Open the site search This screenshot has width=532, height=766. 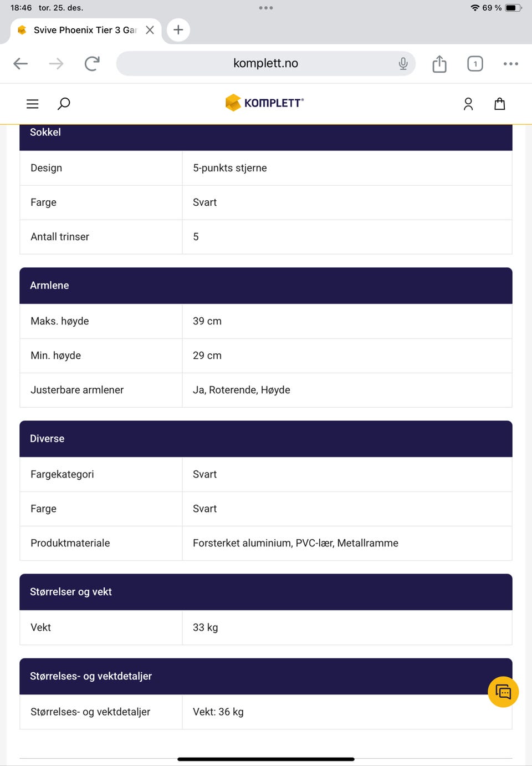pos(64,104)
